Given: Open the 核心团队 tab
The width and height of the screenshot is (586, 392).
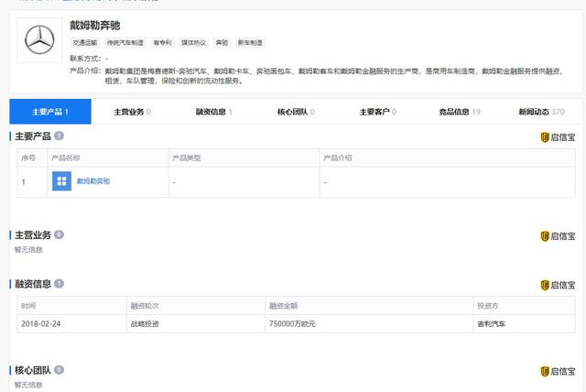Looking at the screenshot, I should coord(296,112).
